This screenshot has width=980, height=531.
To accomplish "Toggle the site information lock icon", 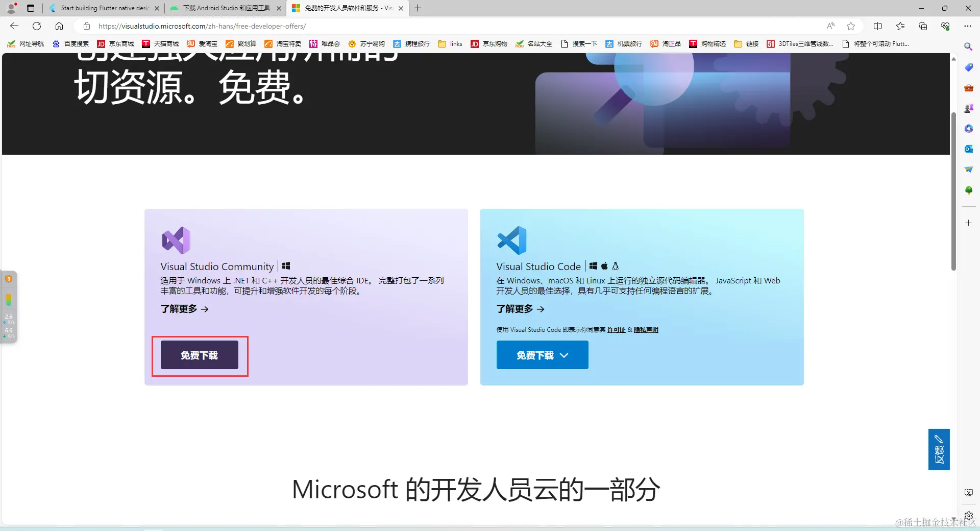I will point(87,26).
